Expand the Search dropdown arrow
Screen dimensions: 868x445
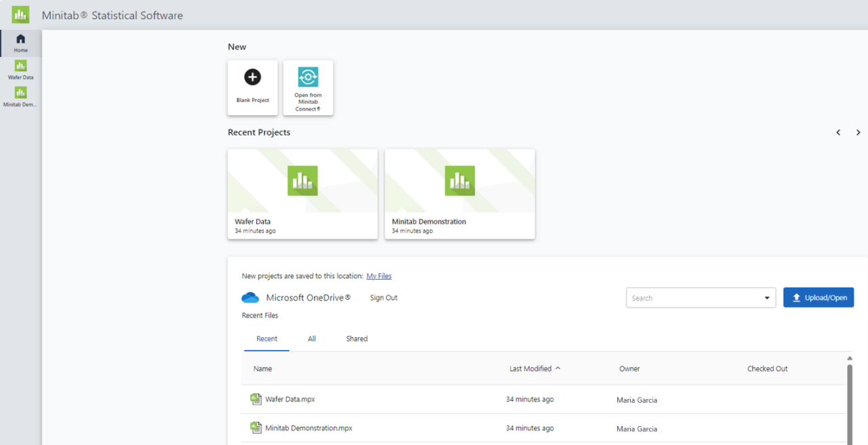(767, 298)
